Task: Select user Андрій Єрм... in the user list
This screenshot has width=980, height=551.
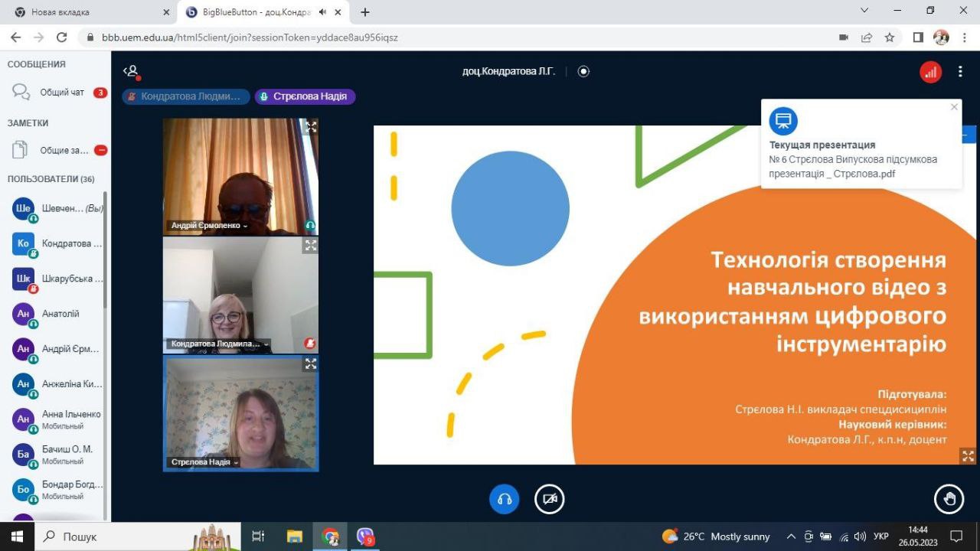Action: pyautogui.click(x=55, y=350)
